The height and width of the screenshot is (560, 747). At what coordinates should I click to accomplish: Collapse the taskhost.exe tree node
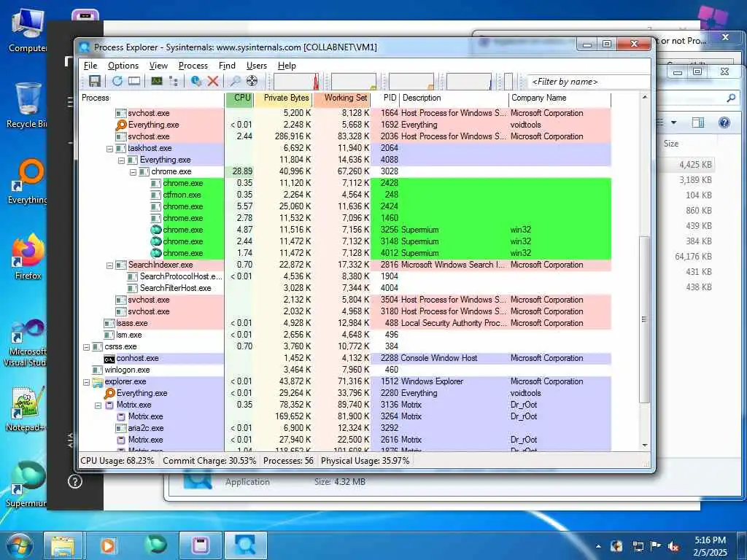click(109, 149)
